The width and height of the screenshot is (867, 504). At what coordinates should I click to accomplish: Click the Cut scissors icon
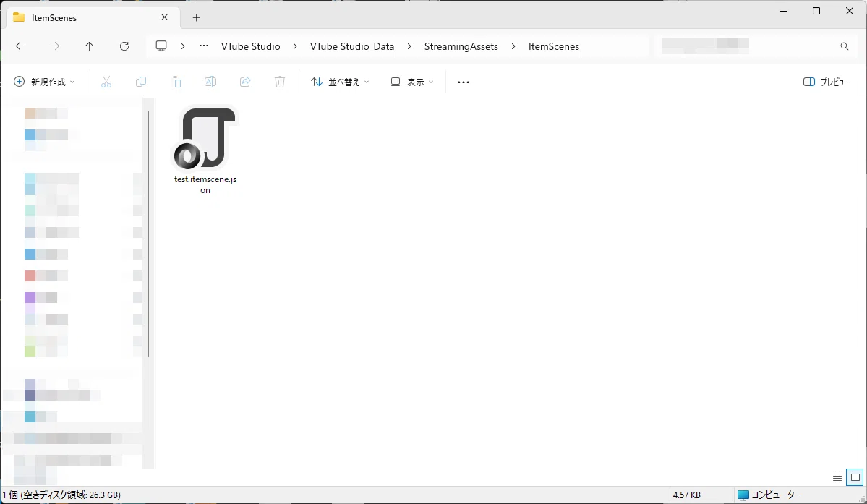pos(106,82)
